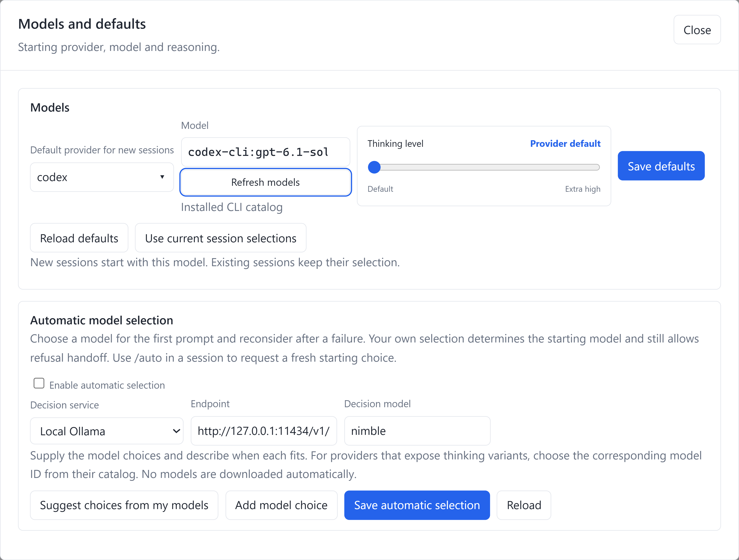
Task: Open the Decision service dropdown set to Local Ollama
Action: click(x=107, y=431)
